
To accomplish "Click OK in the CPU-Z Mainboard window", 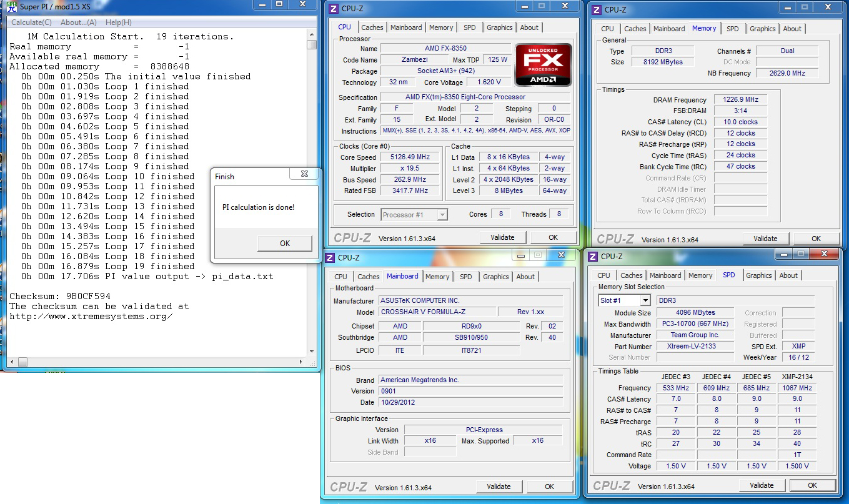I will point(549,487).
